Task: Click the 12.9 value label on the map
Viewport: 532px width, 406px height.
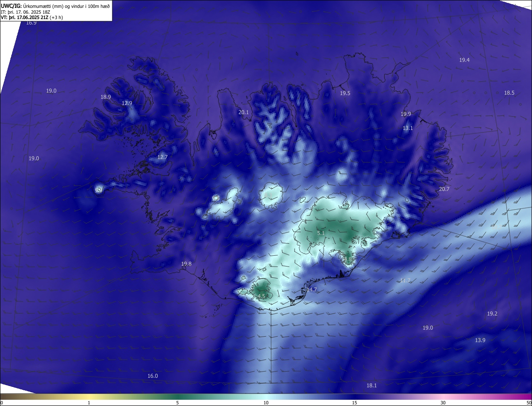Action: point(127,103)
